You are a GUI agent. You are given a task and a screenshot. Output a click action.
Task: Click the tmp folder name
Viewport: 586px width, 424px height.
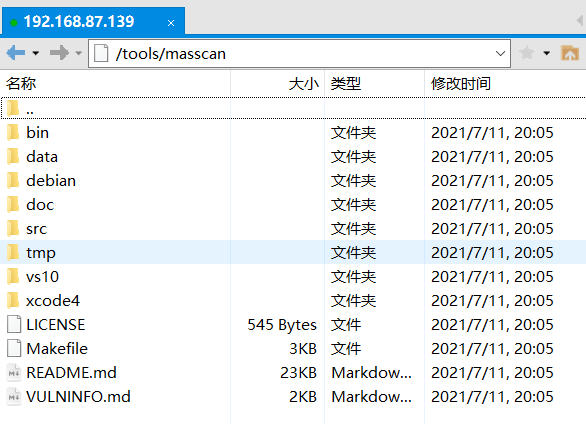pyautogui.click(x=41, y=253)
